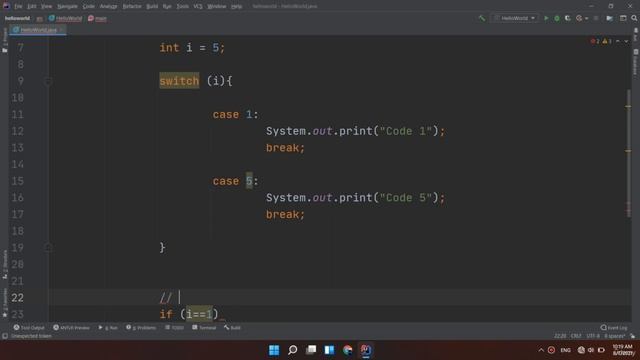
Task: Open the Navigate menu
Action: (67, 6)
